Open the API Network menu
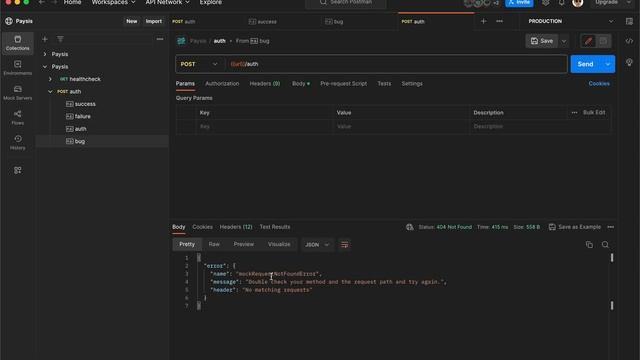Image resolution: width=640 pixels, height=360 pixels. tap(167, 2)
